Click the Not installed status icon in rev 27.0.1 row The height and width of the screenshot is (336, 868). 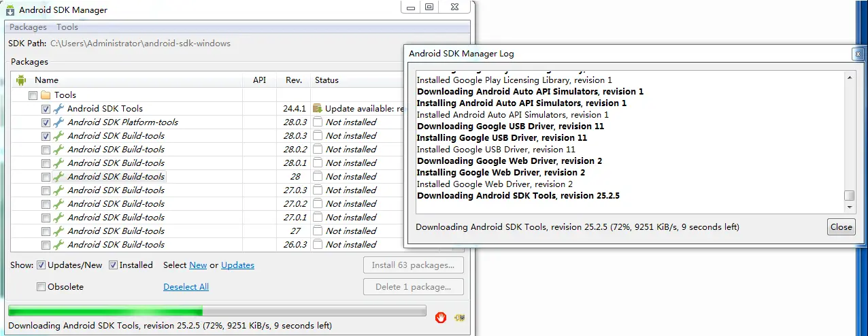pyautogui.click(x=317, y=218)
